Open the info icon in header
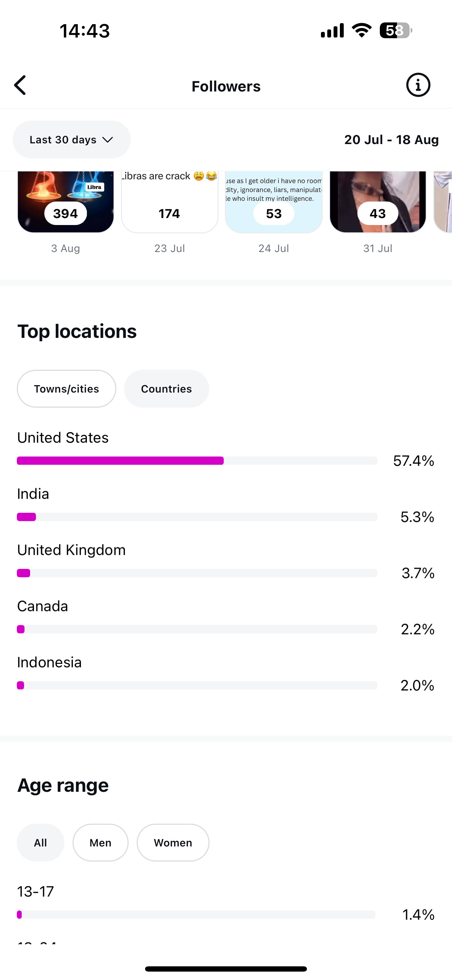 click(418, 85)
